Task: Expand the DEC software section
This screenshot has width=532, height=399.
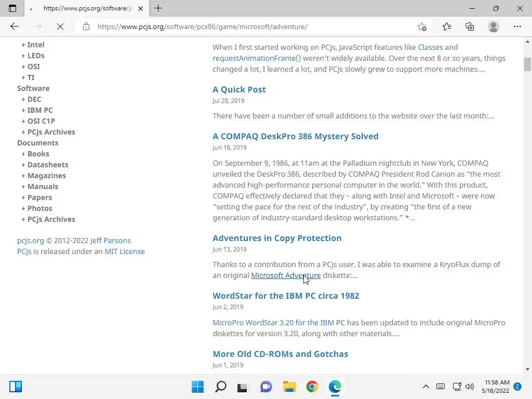Action: coord(31,99)
